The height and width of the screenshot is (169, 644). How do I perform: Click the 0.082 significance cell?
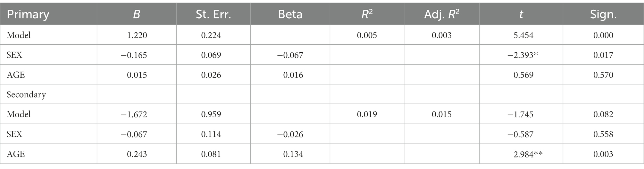603,114
